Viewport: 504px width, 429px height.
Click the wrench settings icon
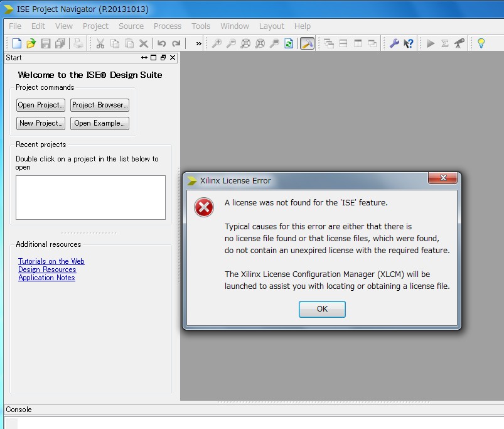click(394, 43)
